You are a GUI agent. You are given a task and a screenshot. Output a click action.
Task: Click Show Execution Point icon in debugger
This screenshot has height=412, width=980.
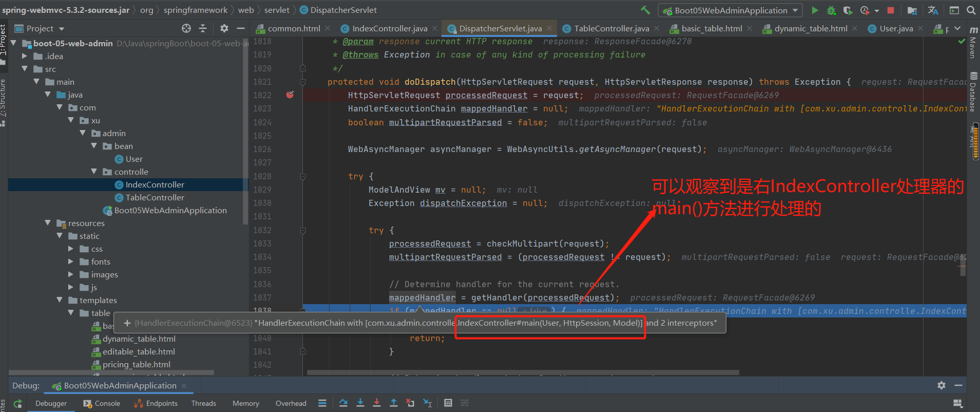pyautogui.click(x=322, y=403)
